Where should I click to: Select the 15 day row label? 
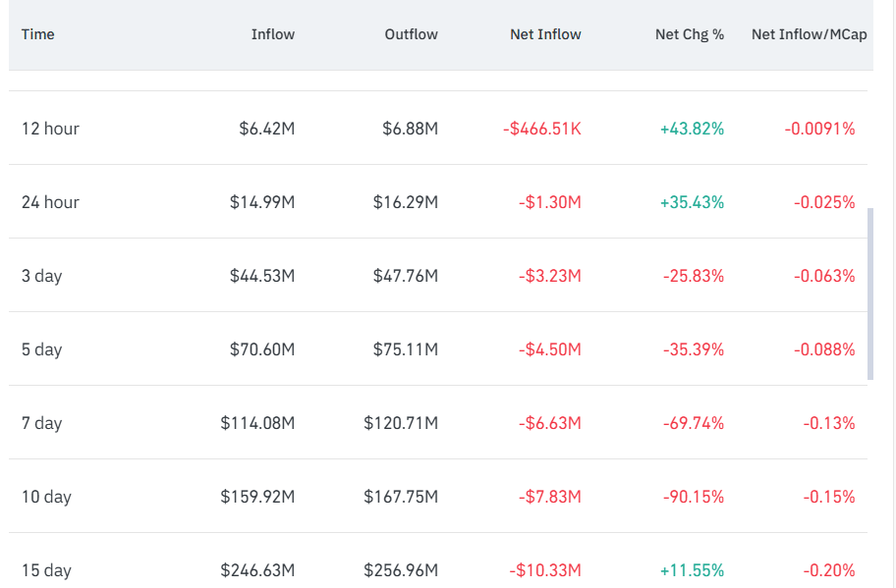pyautogui.click(x=46, y=570)
